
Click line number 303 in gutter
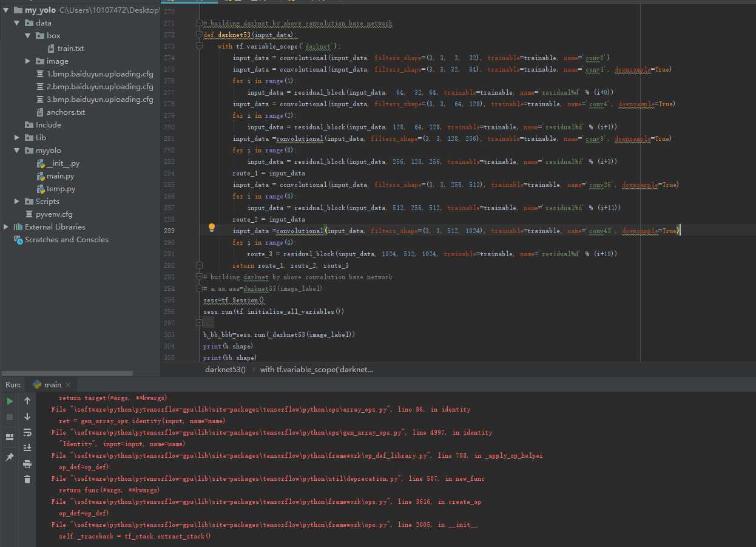(x=169, y=335)
